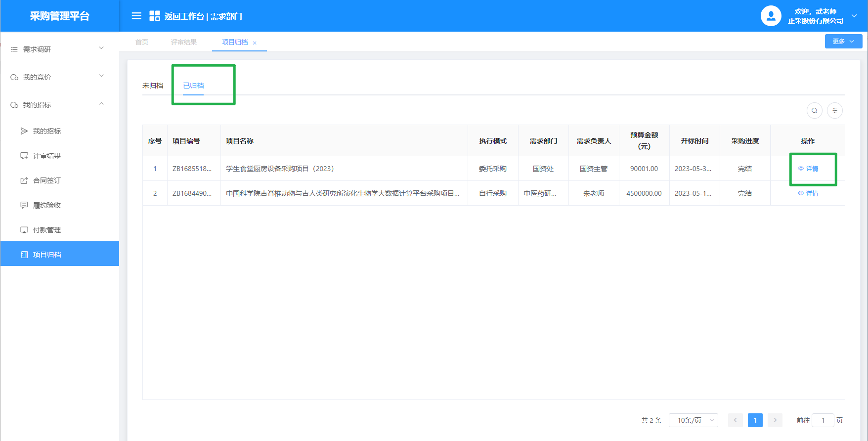The width and height of the screenshot is (868, 441).
Task: Open 我的招标 submenu item with send icon
Action: (x=46, y=131)
